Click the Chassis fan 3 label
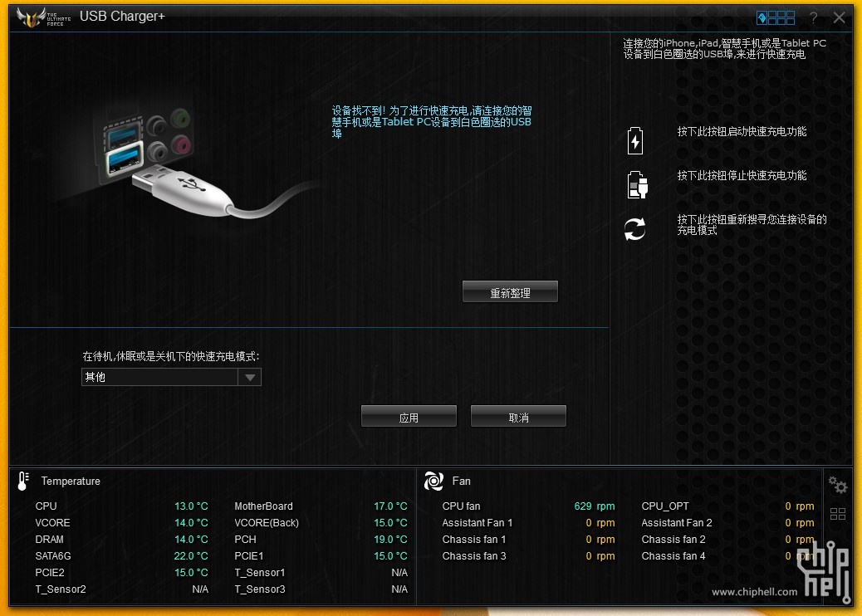 coord(474,555)
